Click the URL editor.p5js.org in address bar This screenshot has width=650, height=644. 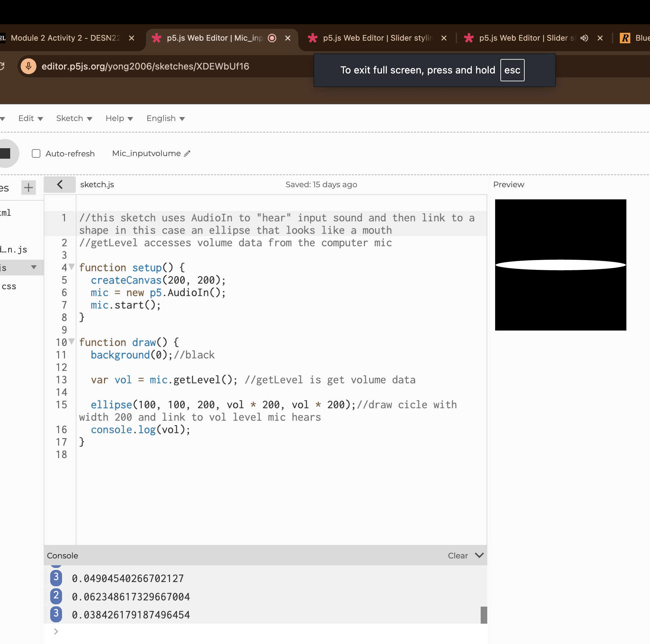click(145, 66)
